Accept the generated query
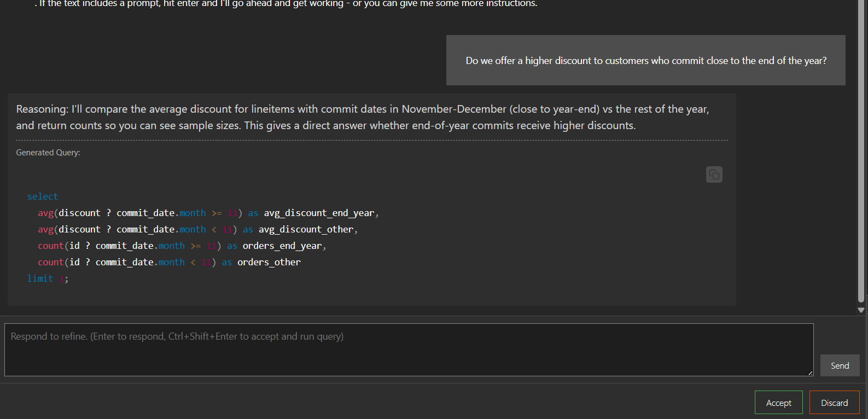Image resolution: width=868 pixels, height=419 pixels. (x=778, y=403)
